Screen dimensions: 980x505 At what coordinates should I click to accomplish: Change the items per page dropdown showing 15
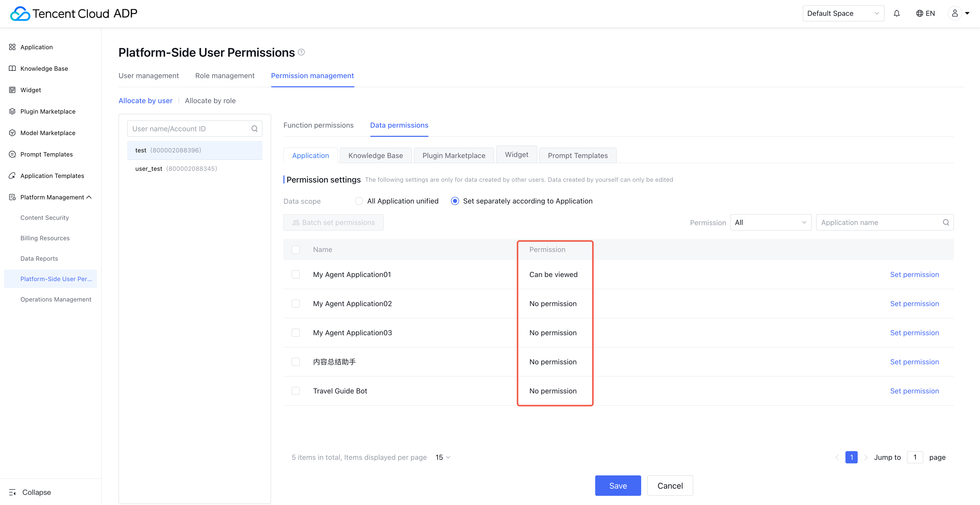[443, 457]
